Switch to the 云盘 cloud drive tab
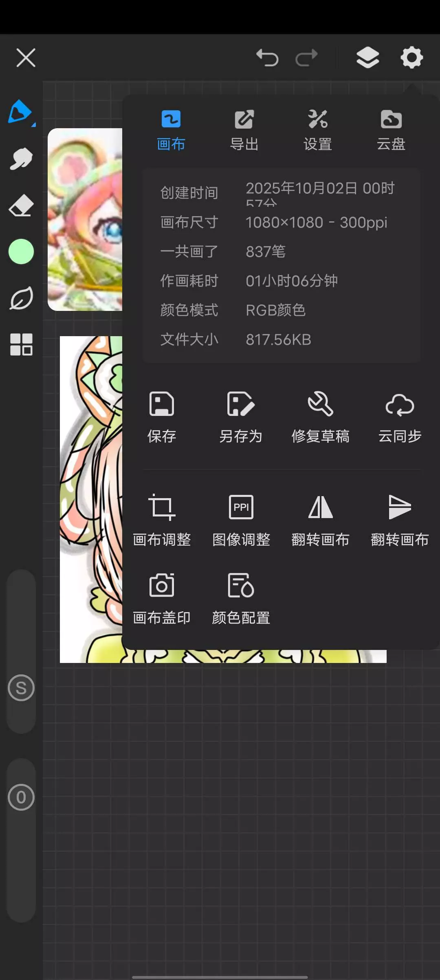 391,130
